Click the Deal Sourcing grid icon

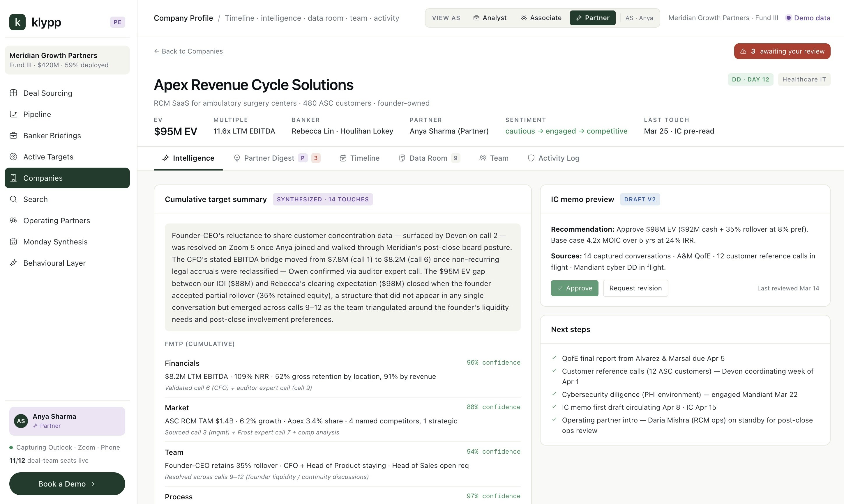click(x=14, y=93)
